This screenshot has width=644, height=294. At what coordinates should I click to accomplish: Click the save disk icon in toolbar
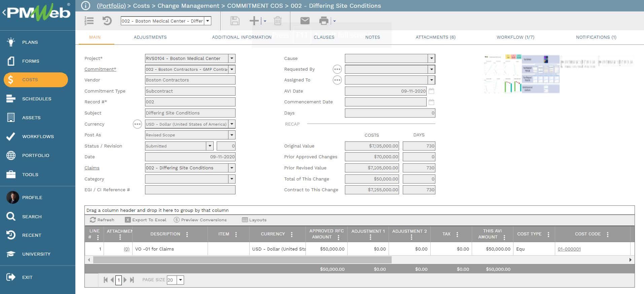point(235,21)
